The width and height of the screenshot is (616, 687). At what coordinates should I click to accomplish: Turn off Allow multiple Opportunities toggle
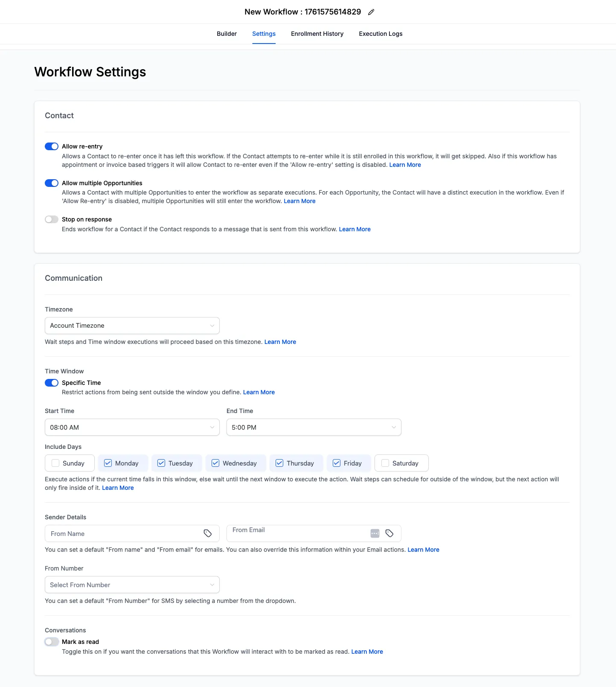[x=52, y=183]
